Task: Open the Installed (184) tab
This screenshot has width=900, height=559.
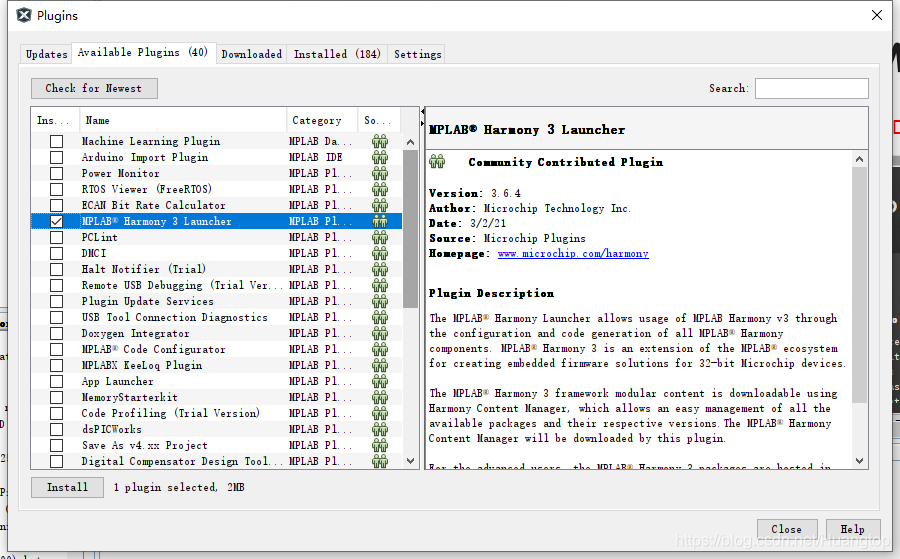Action: pos(337,54)
